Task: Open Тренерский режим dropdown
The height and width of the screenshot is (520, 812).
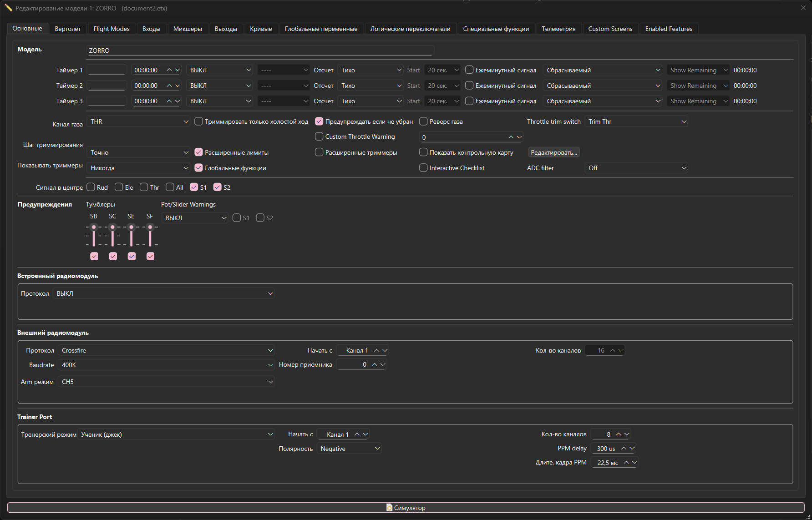Action: 176,434
